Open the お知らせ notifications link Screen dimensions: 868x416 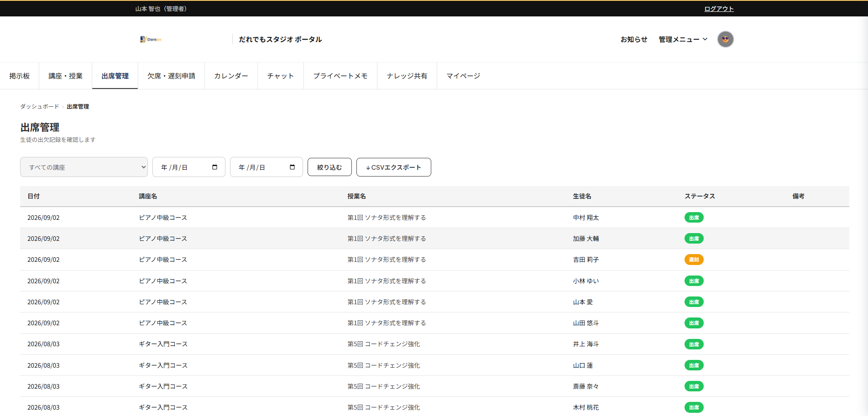click(634, 39)
